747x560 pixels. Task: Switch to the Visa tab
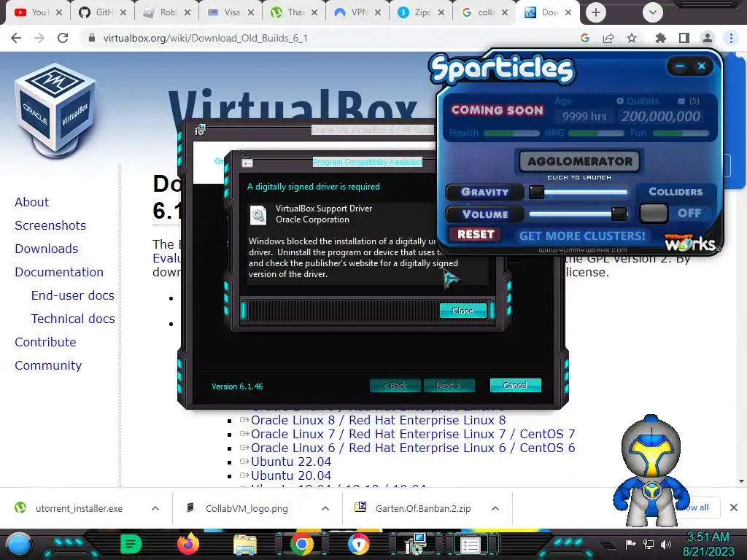click(x=230, y=12)
